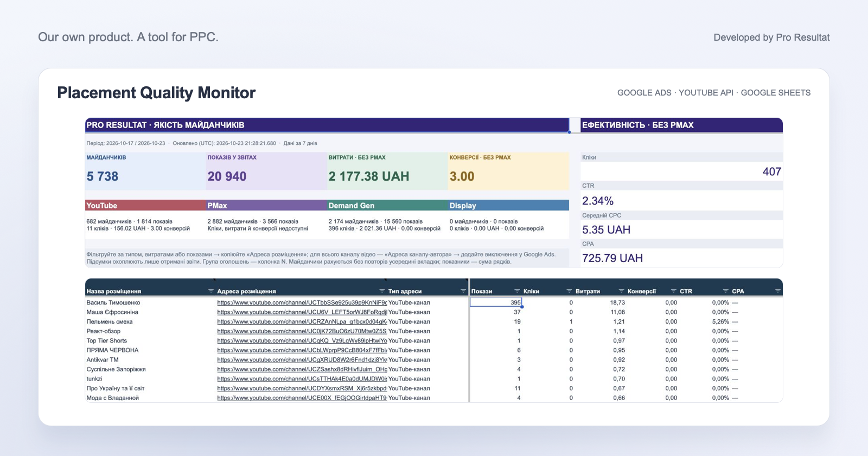This screenshot has height=456, width=868.
Task: Open the filter on the Назва розміщення column
Action: click(x=211, y=292)
